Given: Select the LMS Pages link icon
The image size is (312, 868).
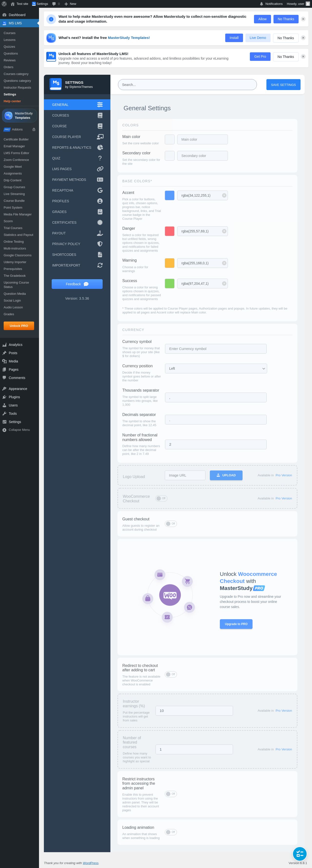Looking at the screenshot, I should [x=100, y=169].
